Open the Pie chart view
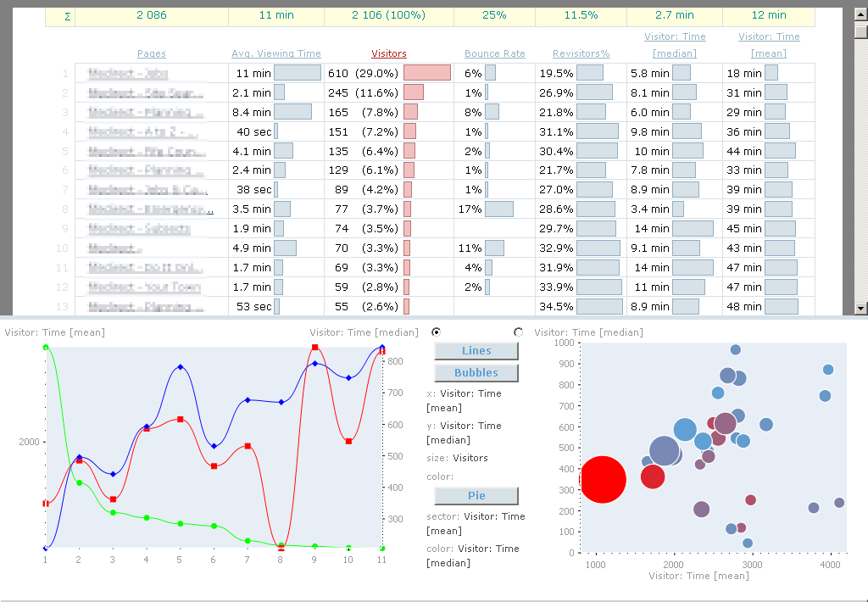The height and width of the screenshot is (602, 868). tap(476, 496)
